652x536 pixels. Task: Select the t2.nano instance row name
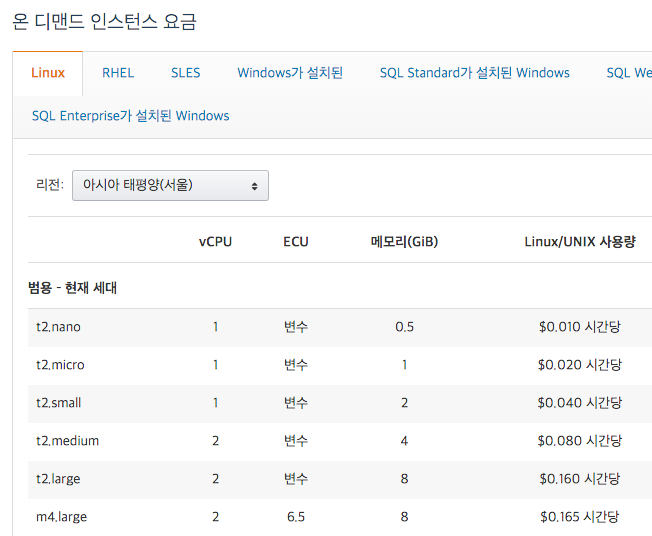point(58,327)
